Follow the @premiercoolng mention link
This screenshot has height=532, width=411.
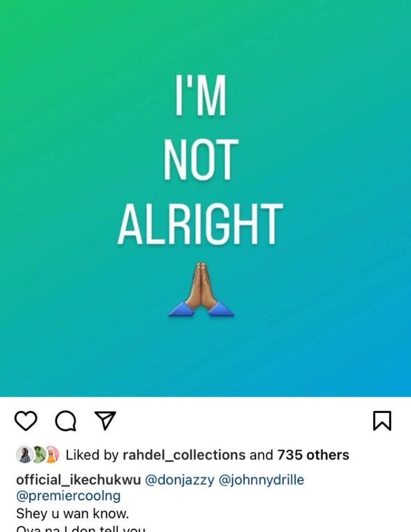pos(68,496)
